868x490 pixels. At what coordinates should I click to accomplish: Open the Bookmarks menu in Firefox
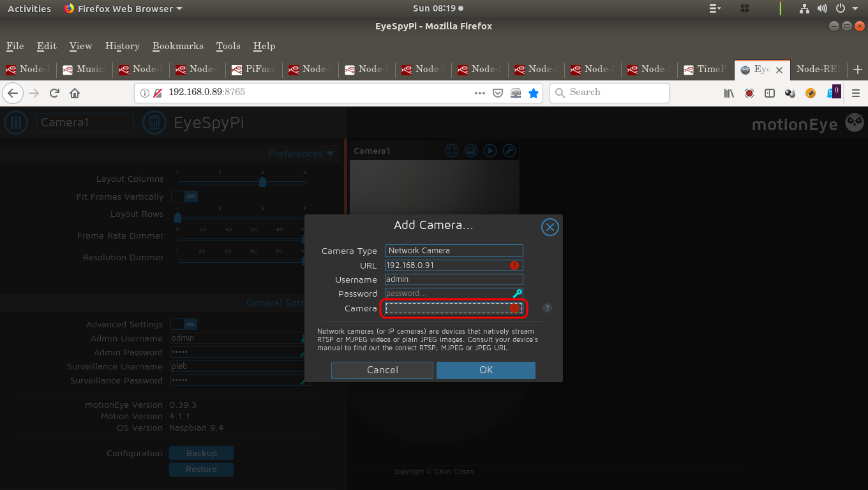pos(177,46)
